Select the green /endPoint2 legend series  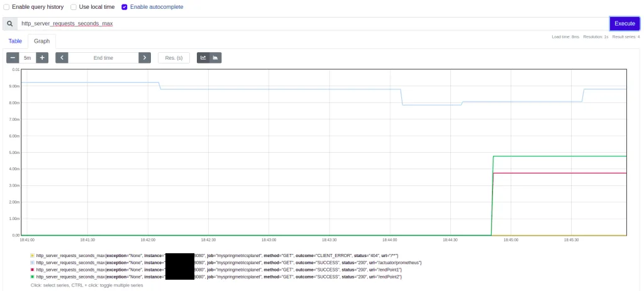(x=216, y=277)
